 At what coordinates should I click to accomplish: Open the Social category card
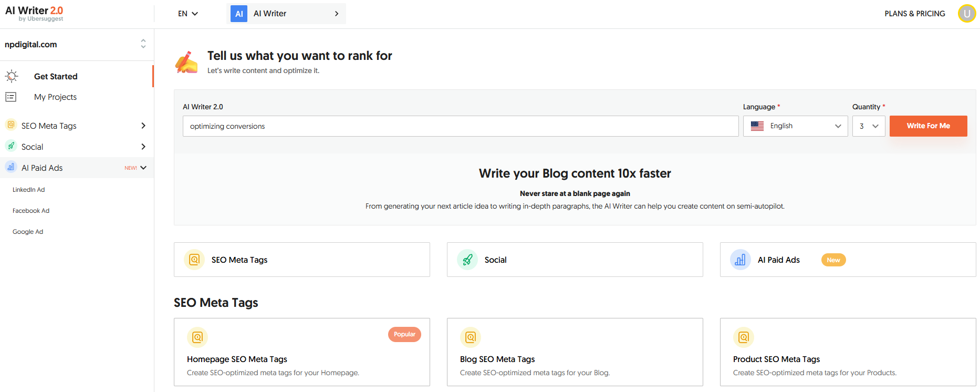575,260
